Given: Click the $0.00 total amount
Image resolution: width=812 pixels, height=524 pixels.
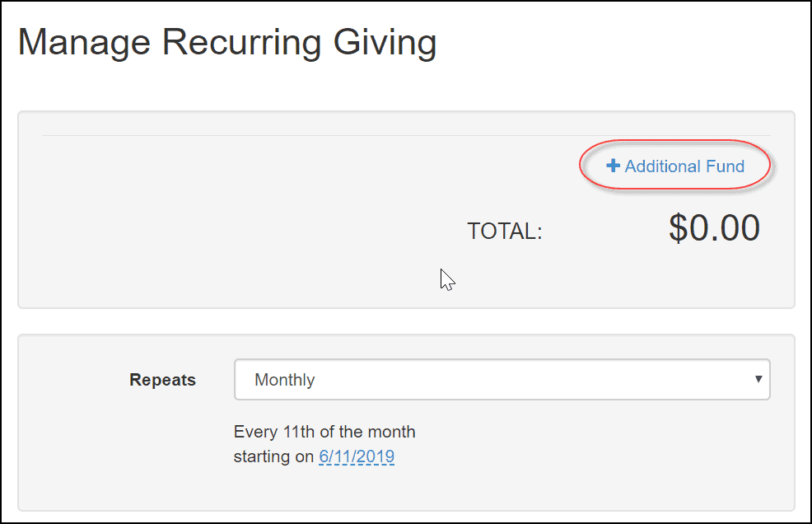Looking at the screenshot, I should (x=714, y=227).
